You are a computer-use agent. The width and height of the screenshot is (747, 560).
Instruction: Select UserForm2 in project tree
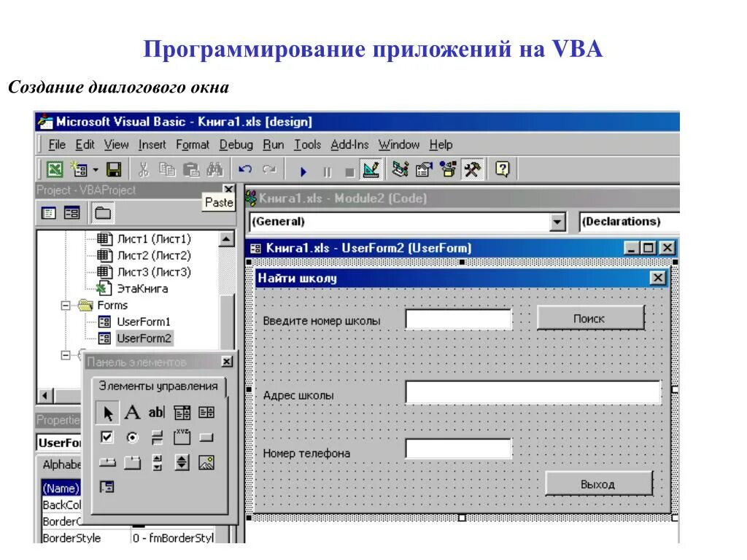pos(144,338)
